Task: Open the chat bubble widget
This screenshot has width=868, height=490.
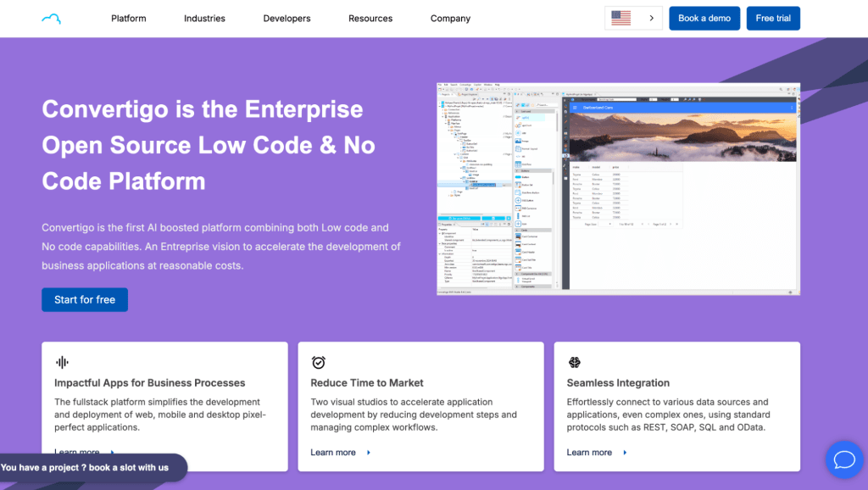Action: click(x=844, y=459)
